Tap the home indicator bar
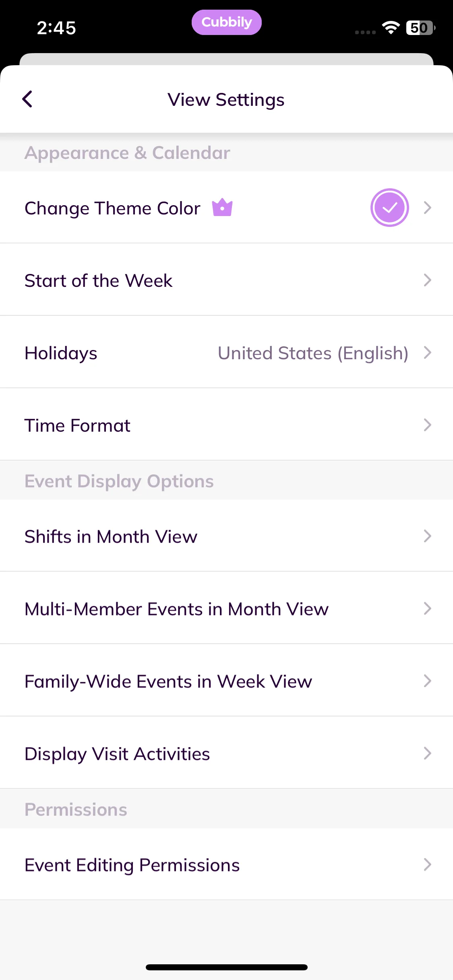The height and width of the screenshot is (980, 453). click(226, 967)
